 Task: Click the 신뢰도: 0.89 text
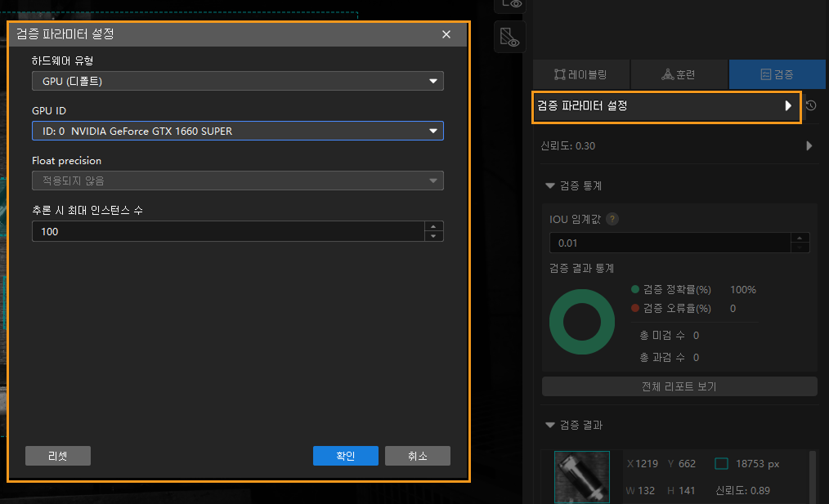pyautogui.click(x=742, y=490)
